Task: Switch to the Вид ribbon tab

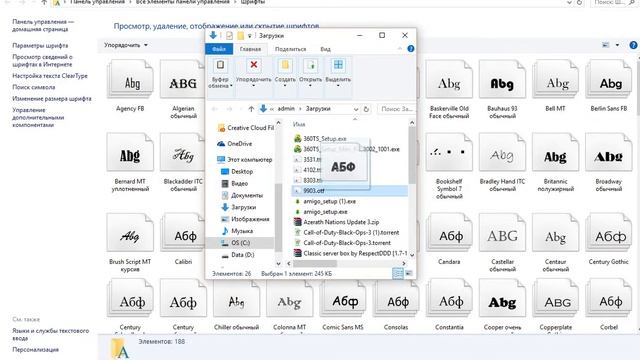Action: 325,49
